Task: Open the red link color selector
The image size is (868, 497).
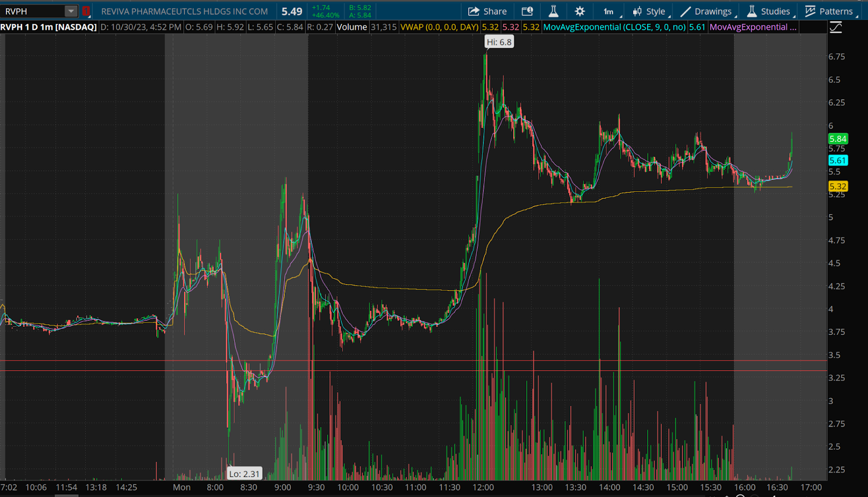Action: coord(86,11)
